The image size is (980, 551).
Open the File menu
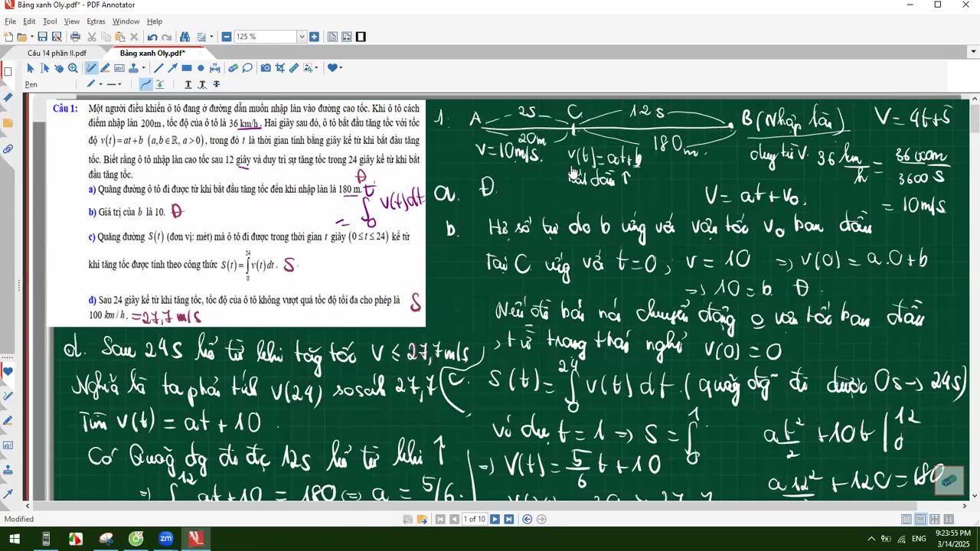tap(10, 21)
